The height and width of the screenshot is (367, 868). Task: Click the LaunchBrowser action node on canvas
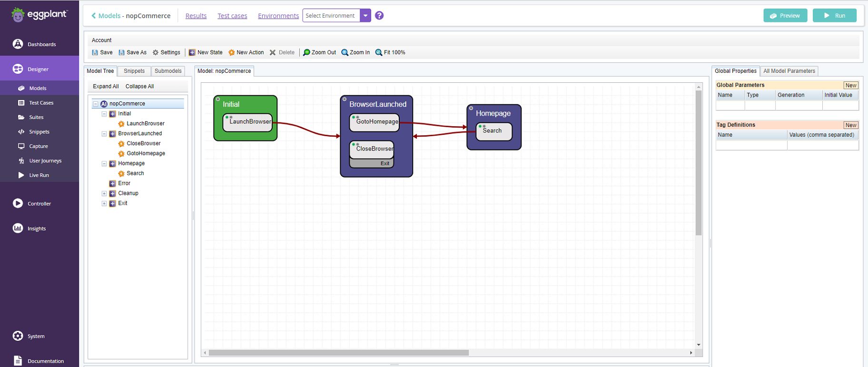click(x=247, y=122)
